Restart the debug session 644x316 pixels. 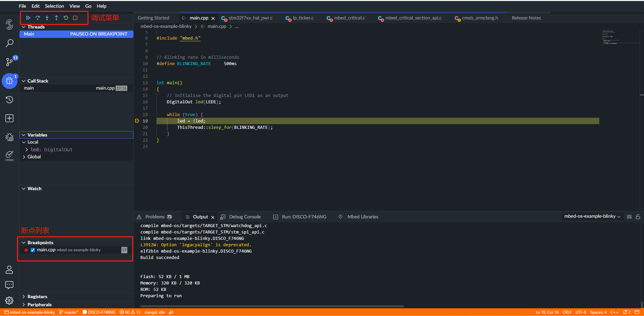pos(66,18)
